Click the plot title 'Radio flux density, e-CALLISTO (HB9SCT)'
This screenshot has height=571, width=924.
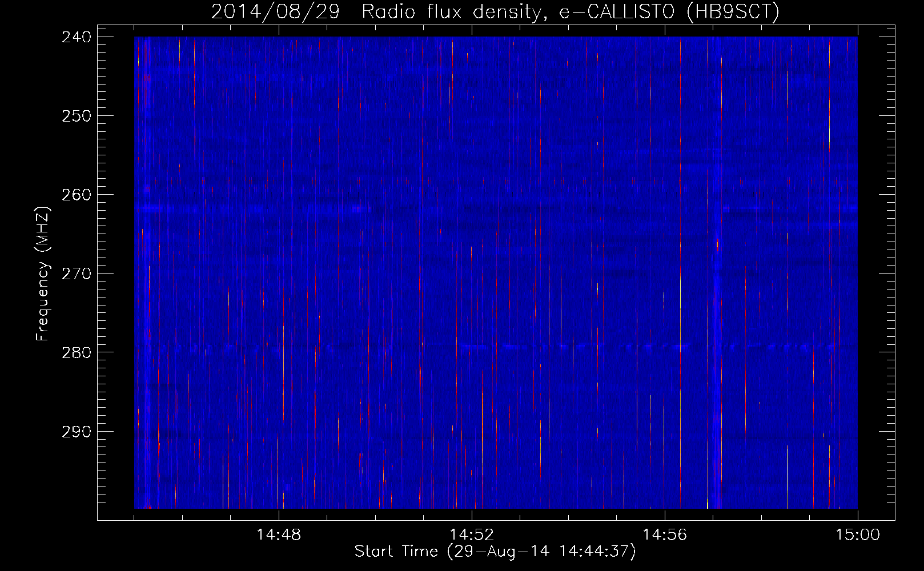(x=570, y=12)
